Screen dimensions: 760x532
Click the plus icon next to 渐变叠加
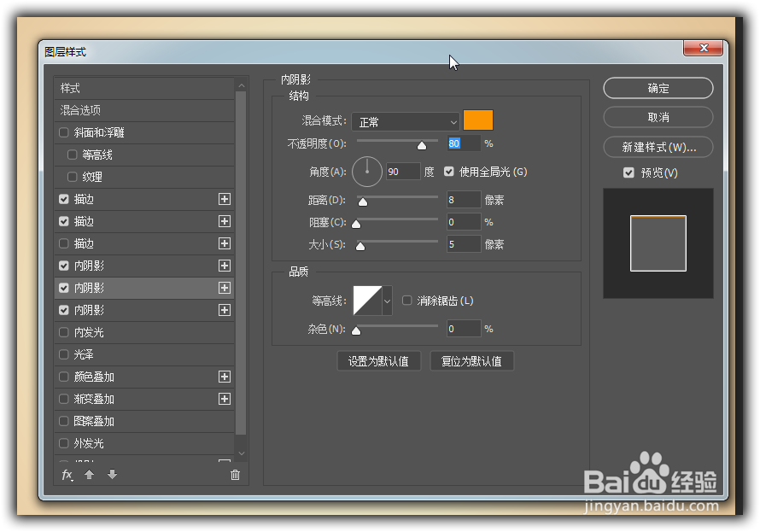[x=225, y=399]
